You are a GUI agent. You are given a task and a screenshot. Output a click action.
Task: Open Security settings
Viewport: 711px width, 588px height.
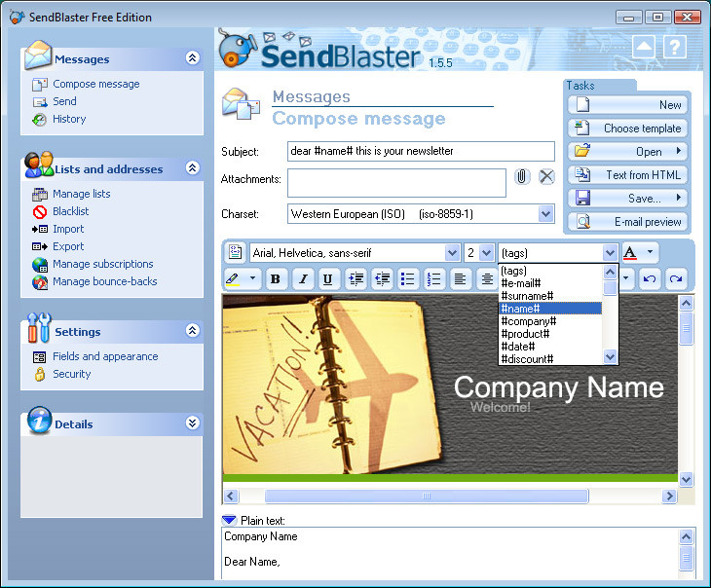pos(72,375)
